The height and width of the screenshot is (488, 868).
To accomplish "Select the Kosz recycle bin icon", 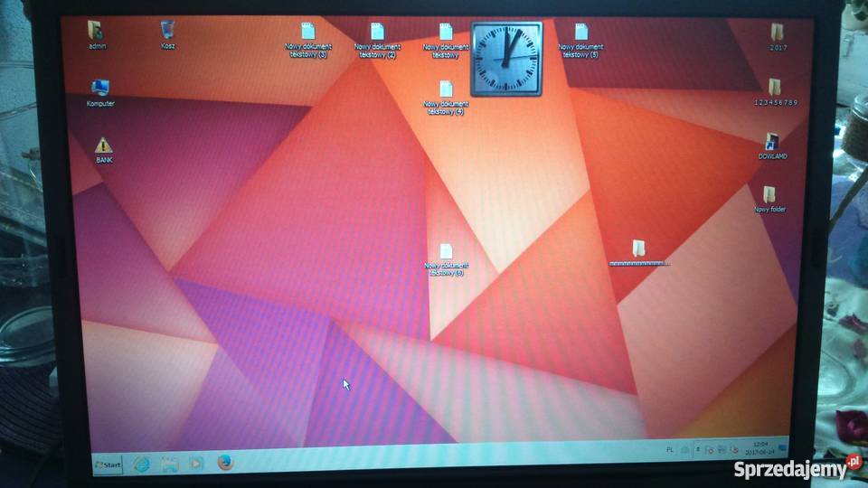I will coord(167,31).
